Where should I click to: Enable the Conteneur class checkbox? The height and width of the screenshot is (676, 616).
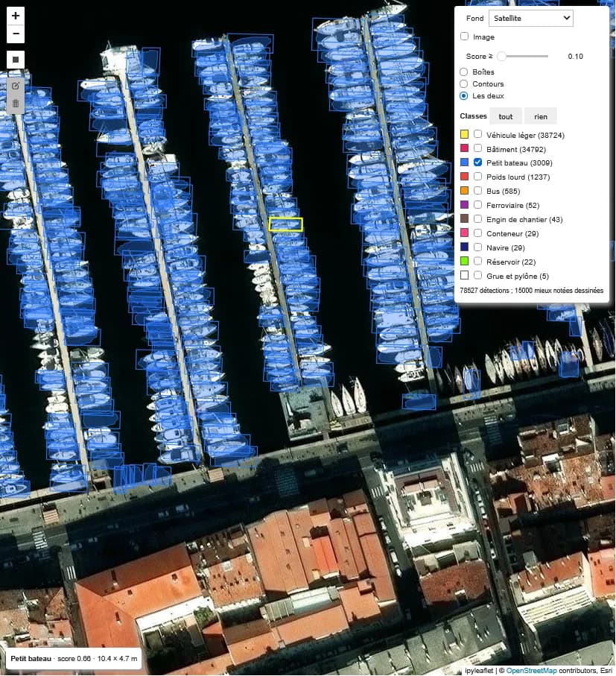pyautogui.click(x=477, y=233)
